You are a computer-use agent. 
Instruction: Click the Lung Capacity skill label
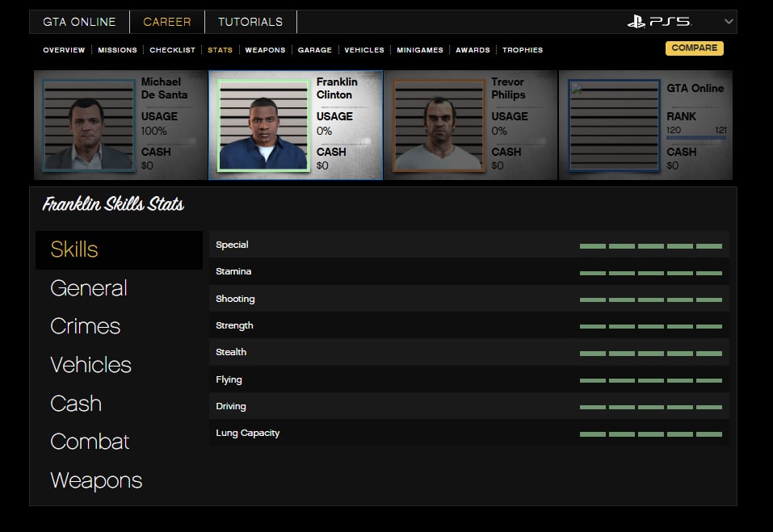247,433
